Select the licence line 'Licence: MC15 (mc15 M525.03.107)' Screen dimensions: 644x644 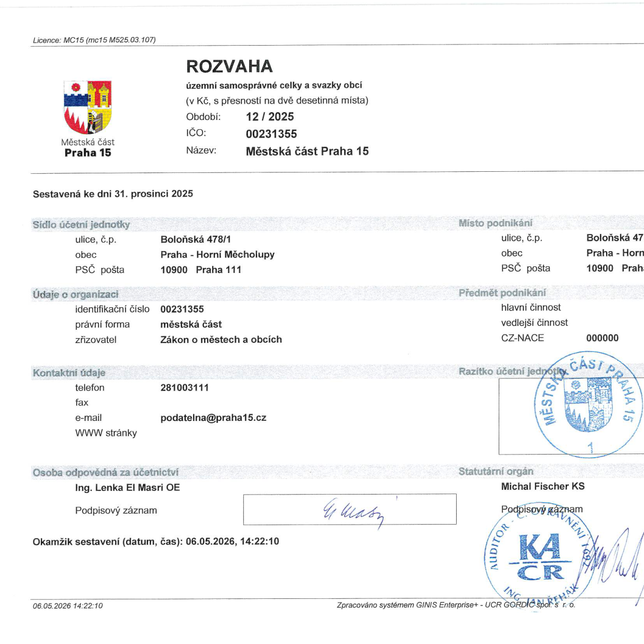[94, 40]
